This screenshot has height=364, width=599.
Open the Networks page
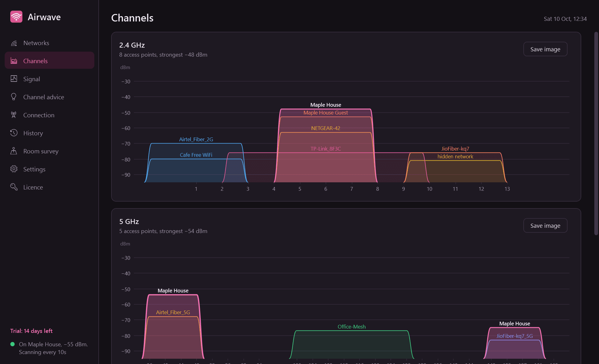(50, 43)
